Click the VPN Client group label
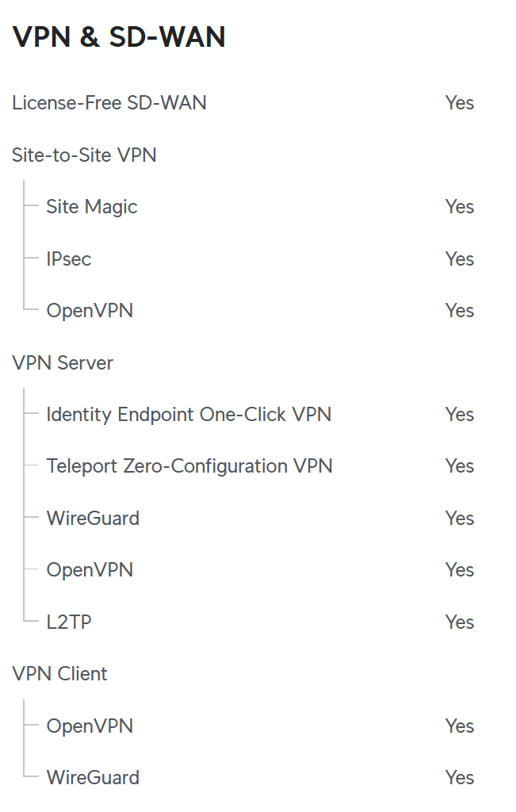 [x=60, y=673]
